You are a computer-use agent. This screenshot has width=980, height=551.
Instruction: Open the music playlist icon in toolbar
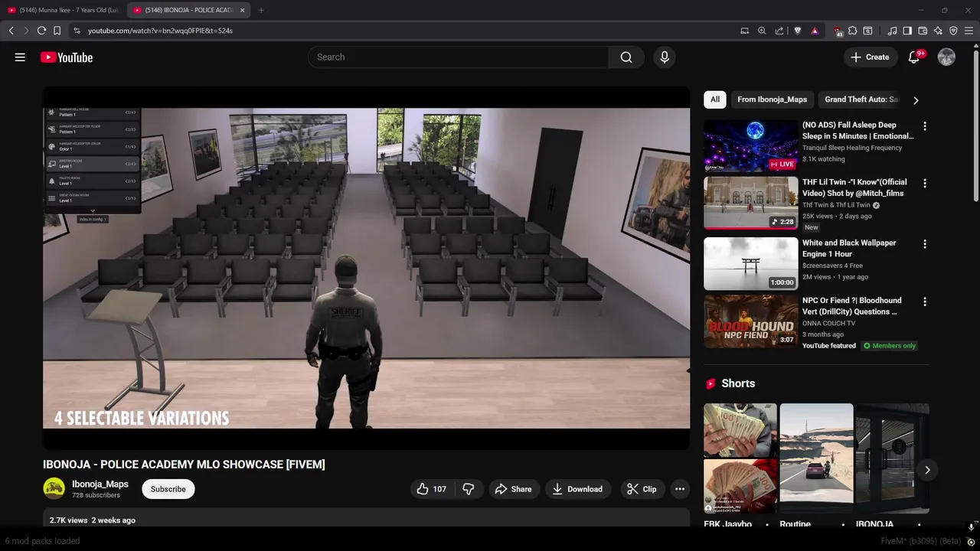tap(892, 31)
